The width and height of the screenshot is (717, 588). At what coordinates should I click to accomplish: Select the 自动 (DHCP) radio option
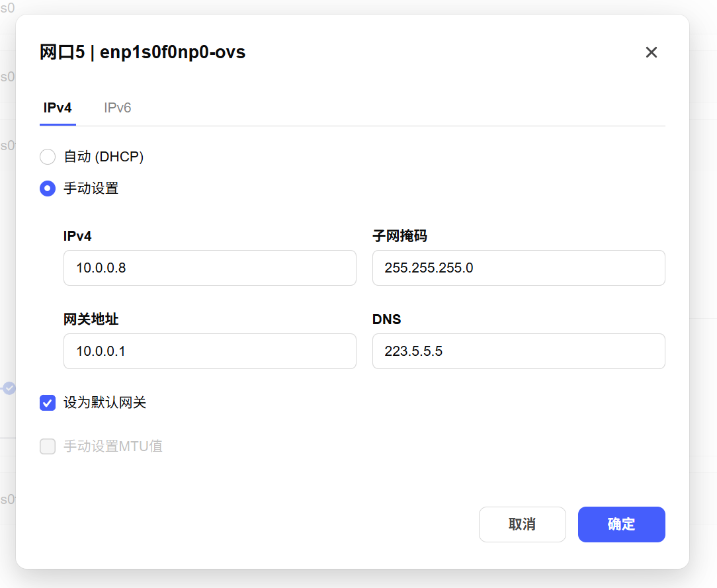(x=48, y=157)
